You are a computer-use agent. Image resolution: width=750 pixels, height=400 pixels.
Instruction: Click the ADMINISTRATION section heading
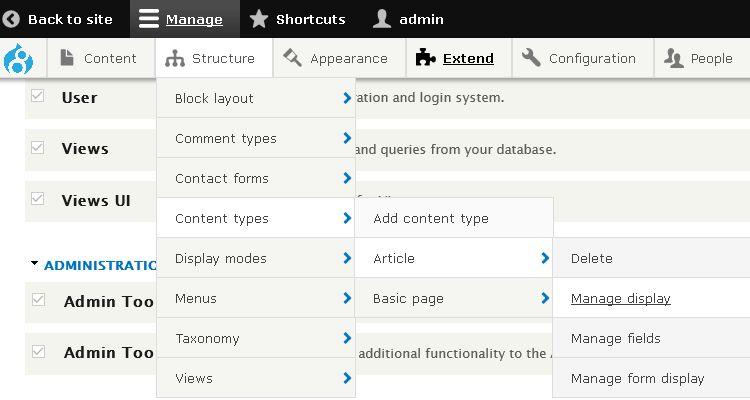pyautogui.click(x=100, y=265)
